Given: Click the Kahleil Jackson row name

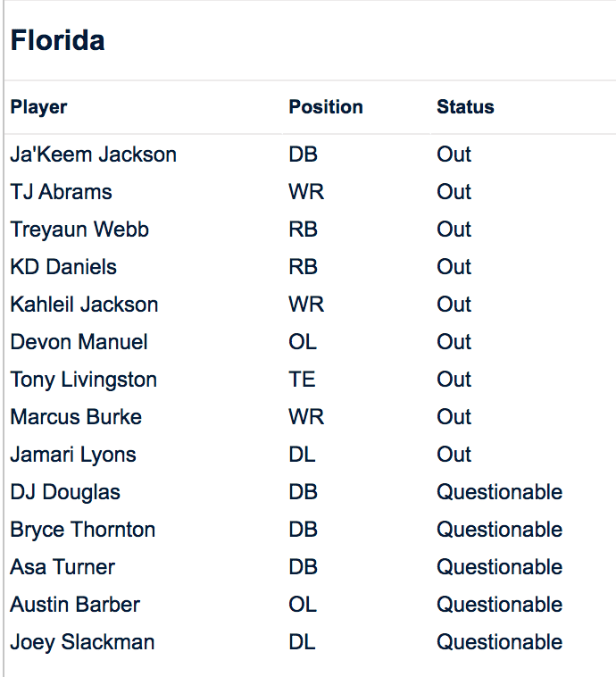Looking at the screenshot, I should point(84,305).
